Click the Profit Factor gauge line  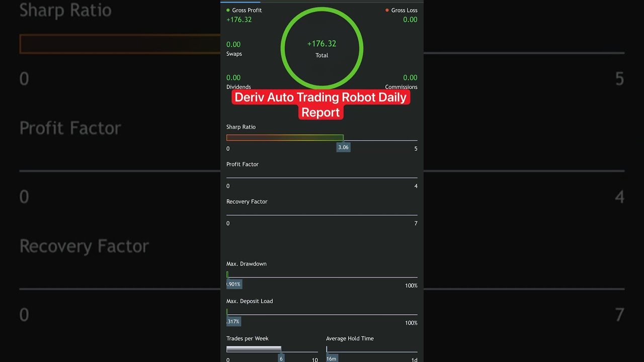pyautogui.click(x=321, y=177)
